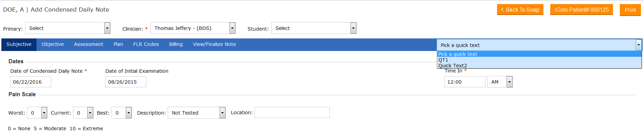This screenshot has width=644, height=137.
Task: Choose QT1 from quick text list
Action: [x=443, y=60]
